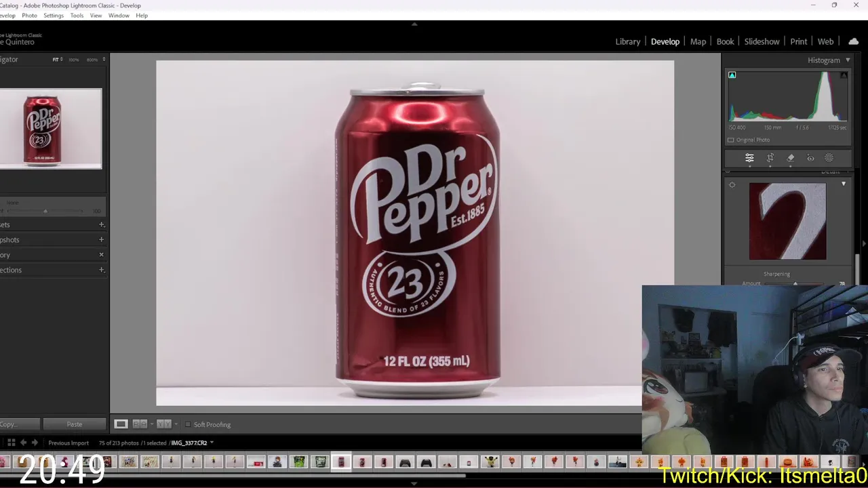Open cloud sync status icon
868x488 pixels.
[x=853, y=41]
